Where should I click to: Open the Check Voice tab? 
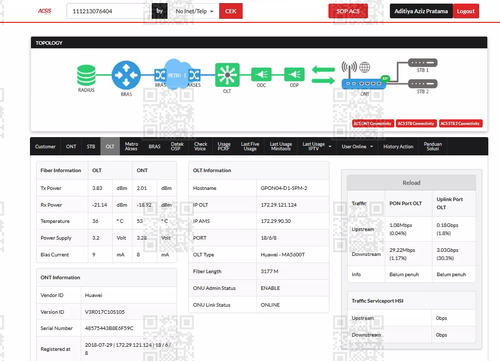point(200,146)
